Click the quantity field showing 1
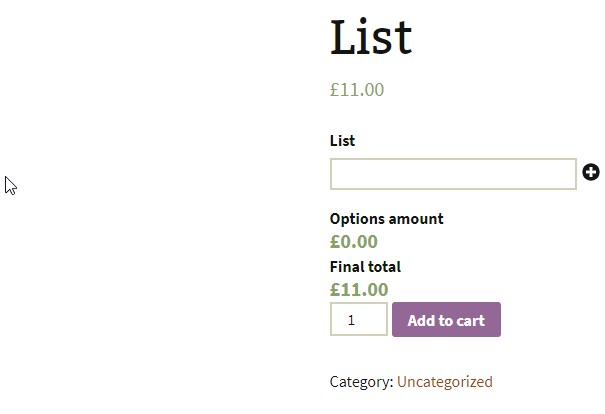Viewport: 605px width, 414px height. 358,319
